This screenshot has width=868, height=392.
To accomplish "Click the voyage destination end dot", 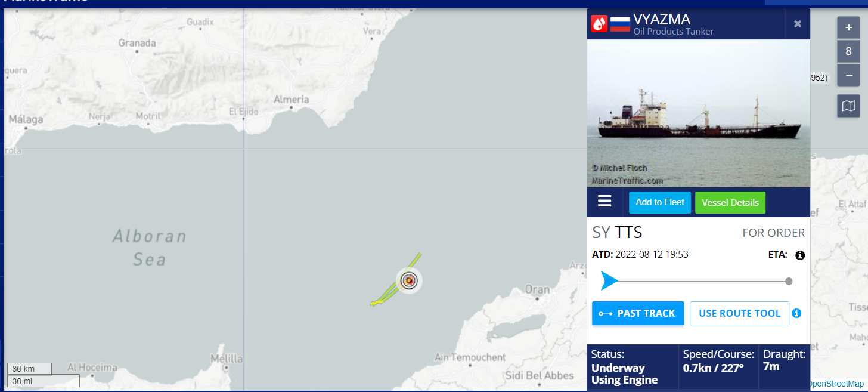I will pos(789,281).
